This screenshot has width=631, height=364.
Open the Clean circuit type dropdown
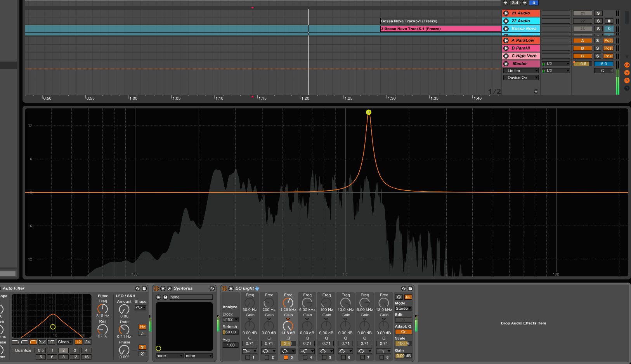(65, 342)
